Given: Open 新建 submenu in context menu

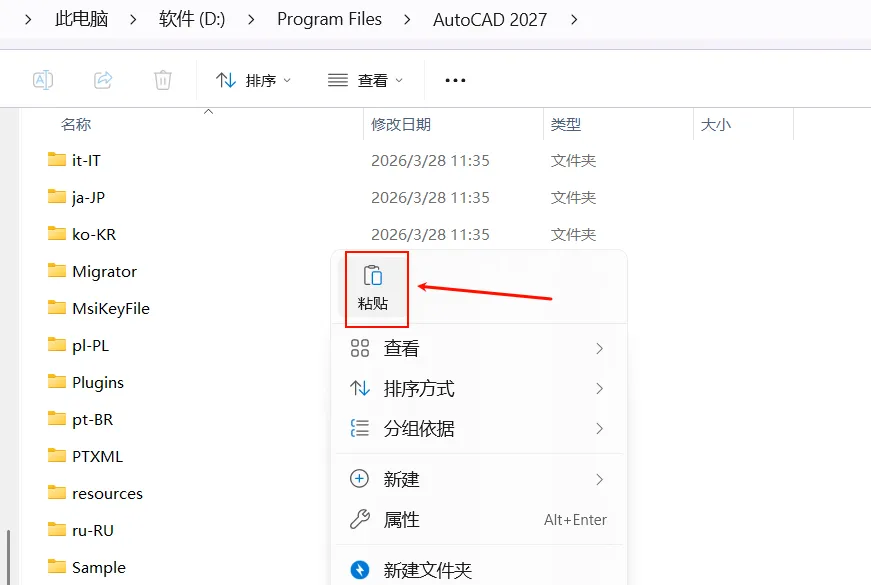Looking at the screenshot, I should click(479, 479).
